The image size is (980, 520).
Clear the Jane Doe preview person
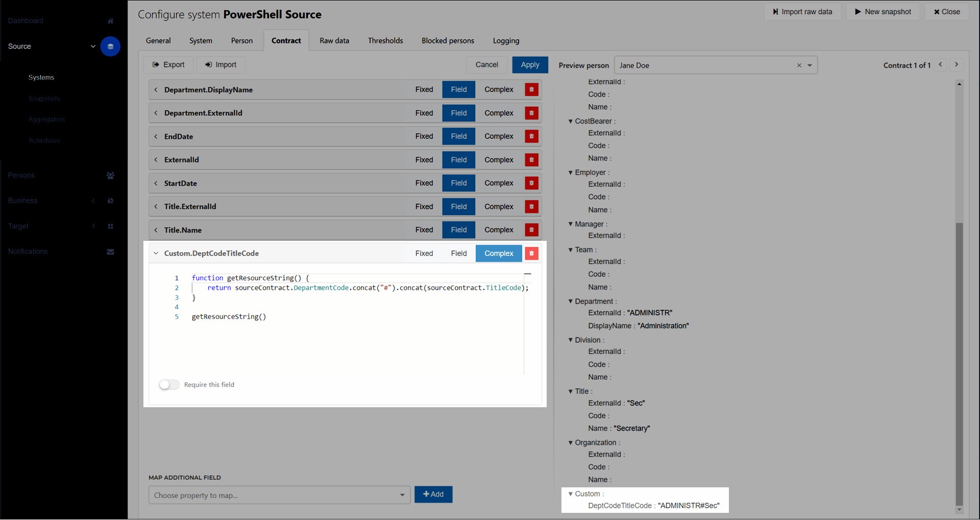click(x=799, y=66)
